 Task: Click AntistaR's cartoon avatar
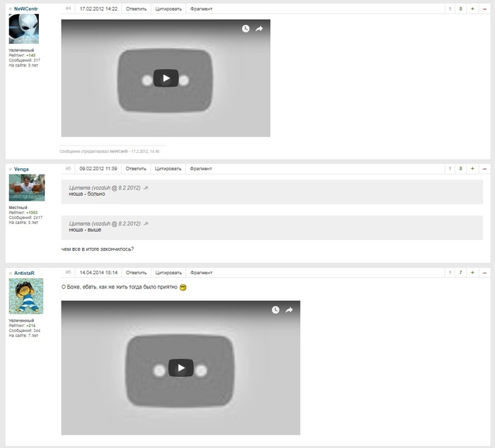coord(26,296)
